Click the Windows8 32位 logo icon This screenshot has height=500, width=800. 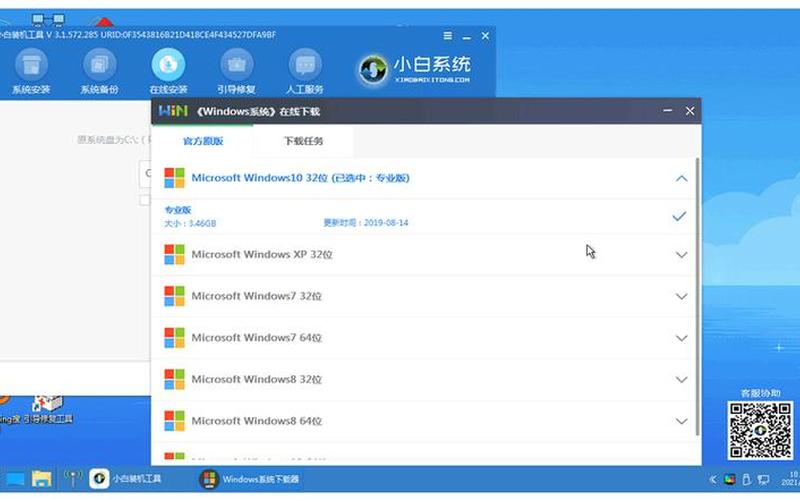click(174, 379)
